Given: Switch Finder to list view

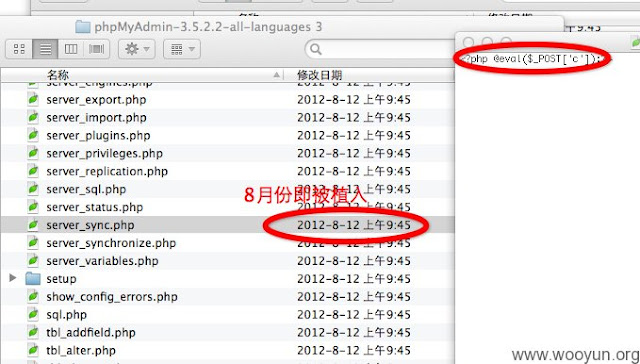Looking at the screenshot, I should (45, 49).
